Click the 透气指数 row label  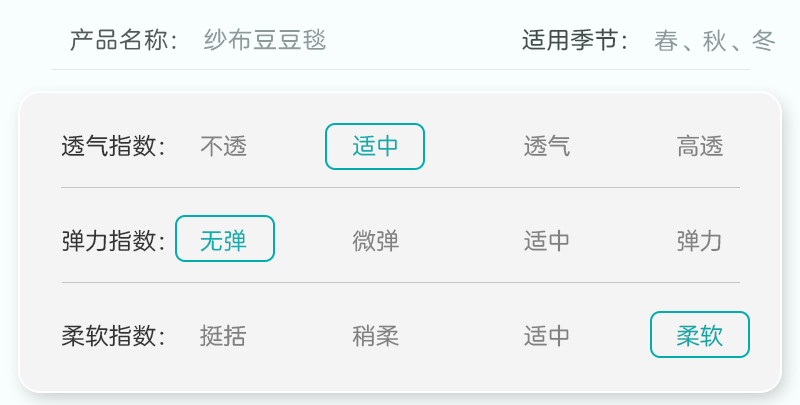(x=114, y=147)
